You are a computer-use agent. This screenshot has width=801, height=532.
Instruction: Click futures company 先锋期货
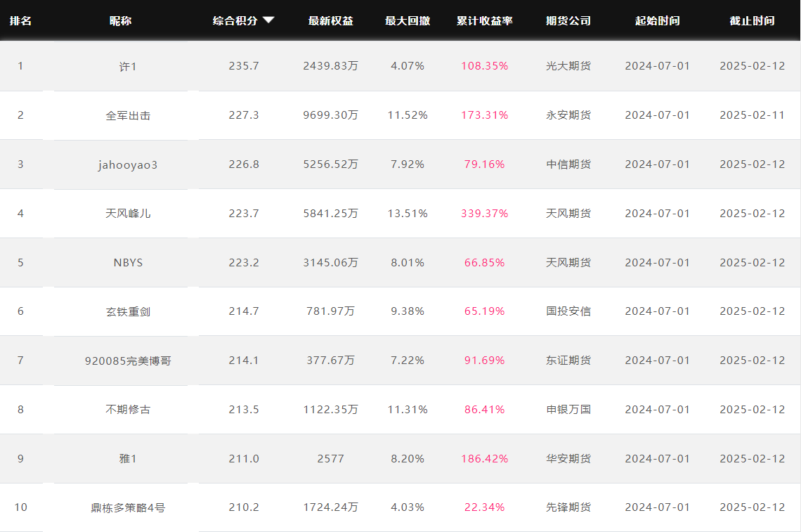point(568,507)
